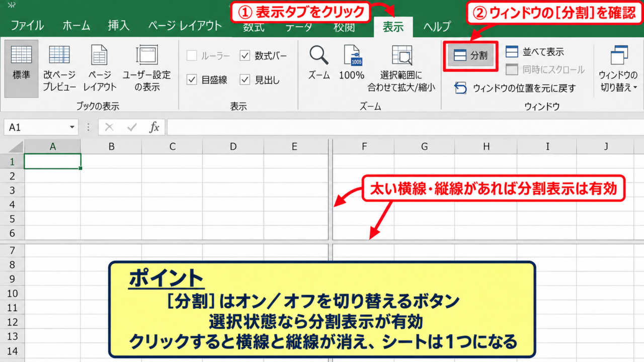Uncheck the 目盛線 checkbox
The image size is (644, 362).
tap(192, 79)
